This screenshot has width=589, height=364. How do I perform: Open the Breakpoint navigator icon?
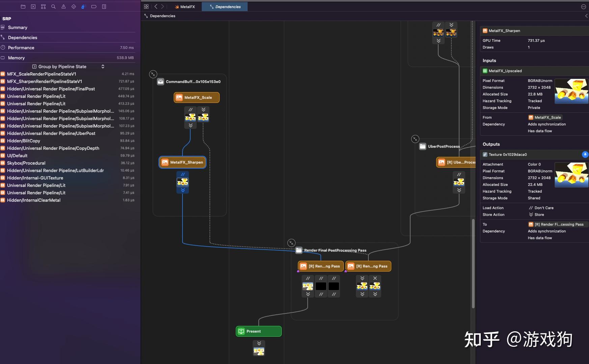[x=94, y=6]
